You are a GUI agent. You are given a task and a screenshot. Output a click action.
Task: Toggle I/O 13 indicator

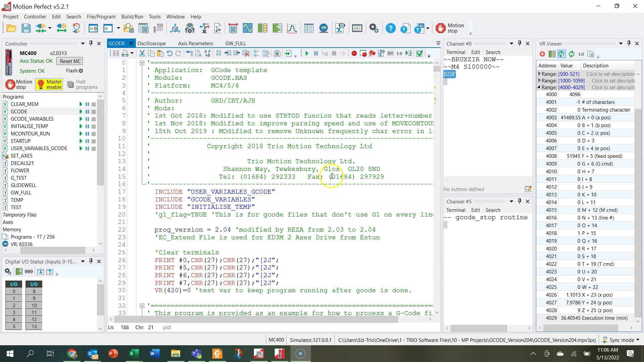[x=34, y=326]
